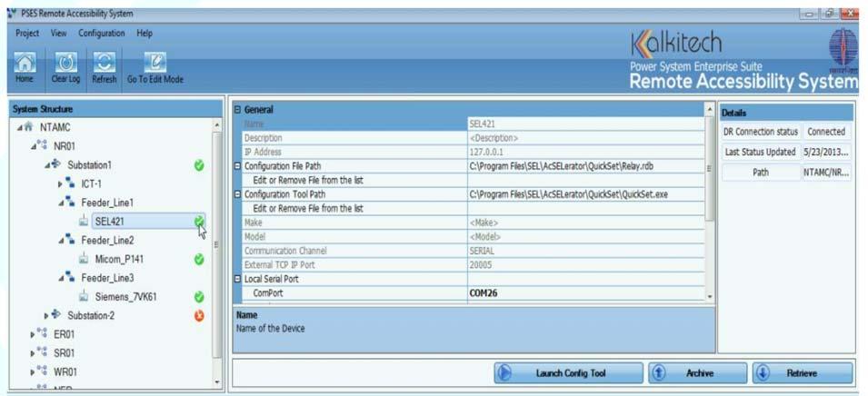Screen dimensions: 868x396
Task: Expand the ER01 region node
Action: [x=33, y=334]
